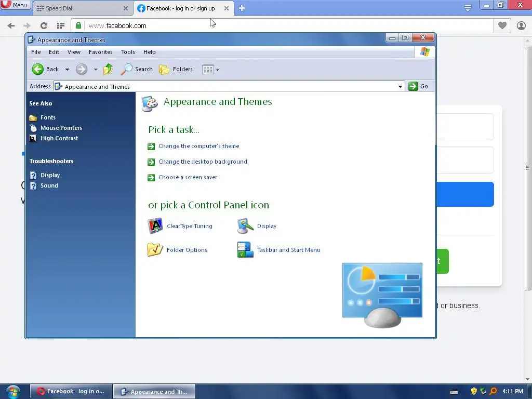The height and width of the screenshot is (399, 532).
Task: Click the blue Facebook login button
Action: [x=465, y=194]
